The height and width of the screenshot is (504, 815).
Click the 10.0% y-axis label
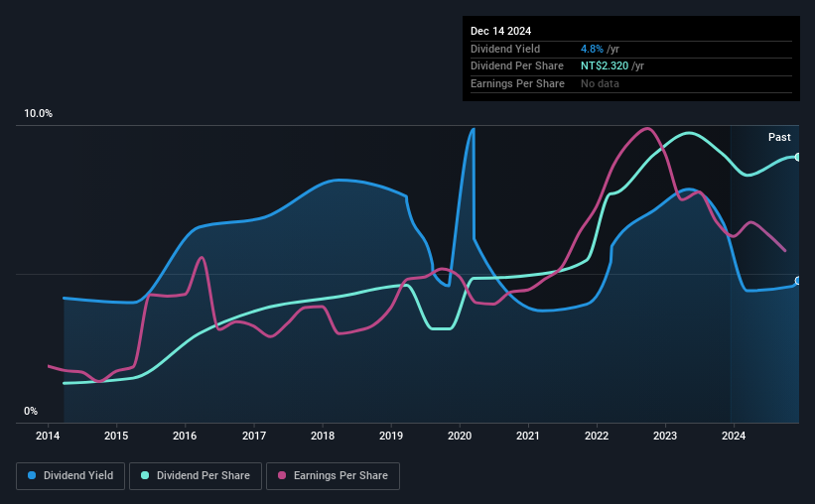pyautogui.click(x=38, y=114)
